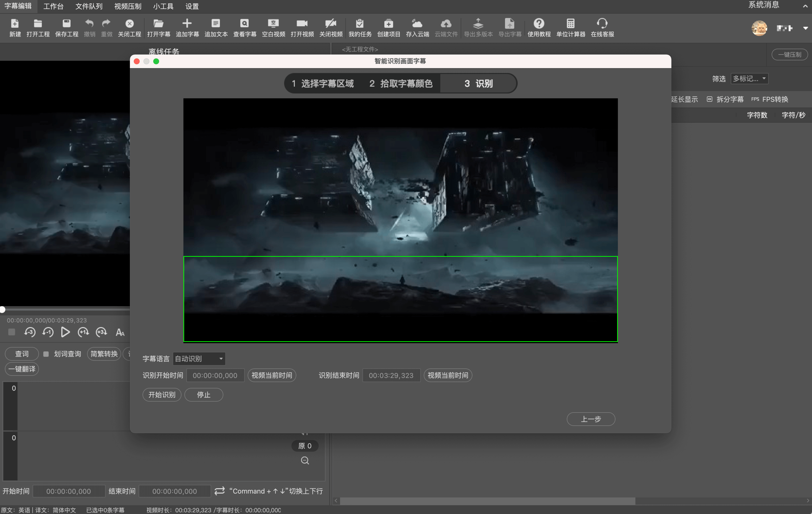Click the 拆分字幕 toggle icon

pyautogui.click(x=710, y=99)
